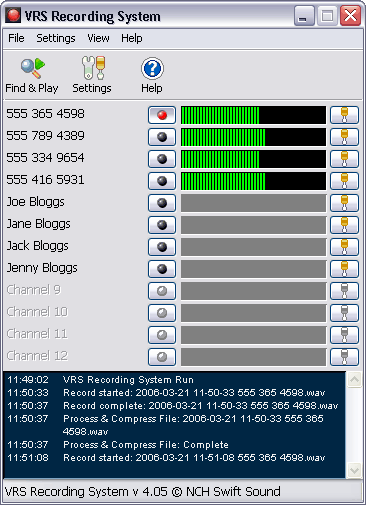Open the Settings menu in menu bar
The image size is (366, 505).
(x=56, y=38)
